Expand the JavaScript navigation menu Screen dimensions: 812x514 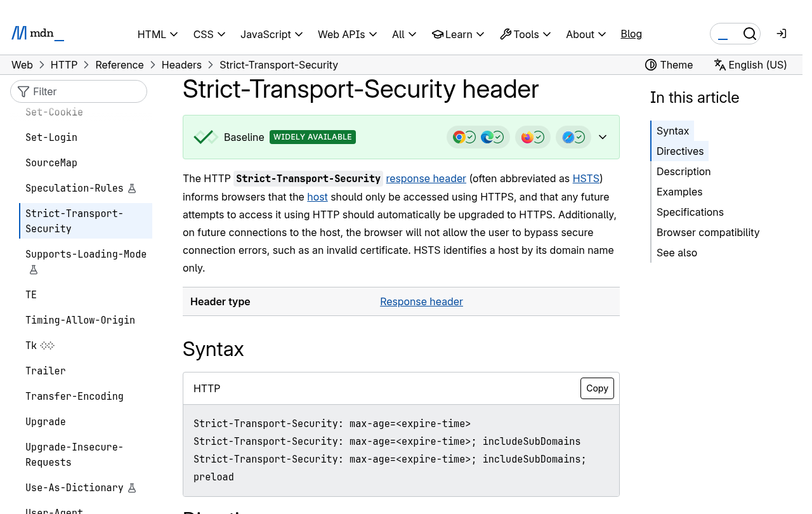tap(272, 34)
